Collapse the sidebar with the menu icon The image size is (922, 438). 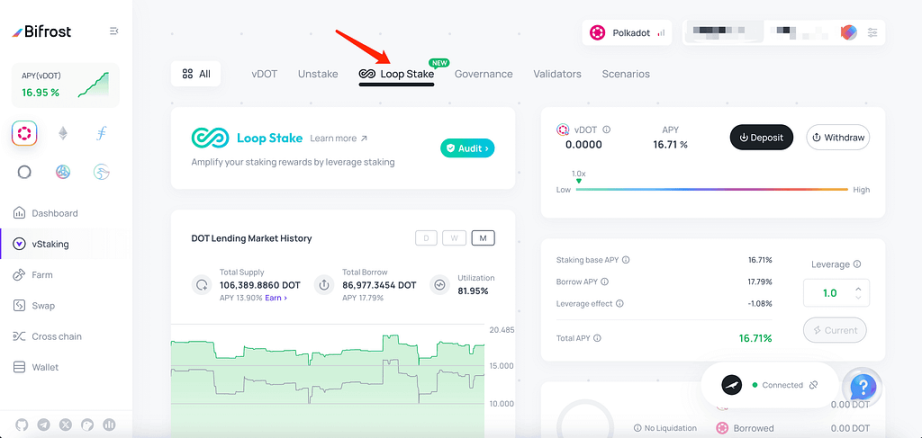(114, 31)
